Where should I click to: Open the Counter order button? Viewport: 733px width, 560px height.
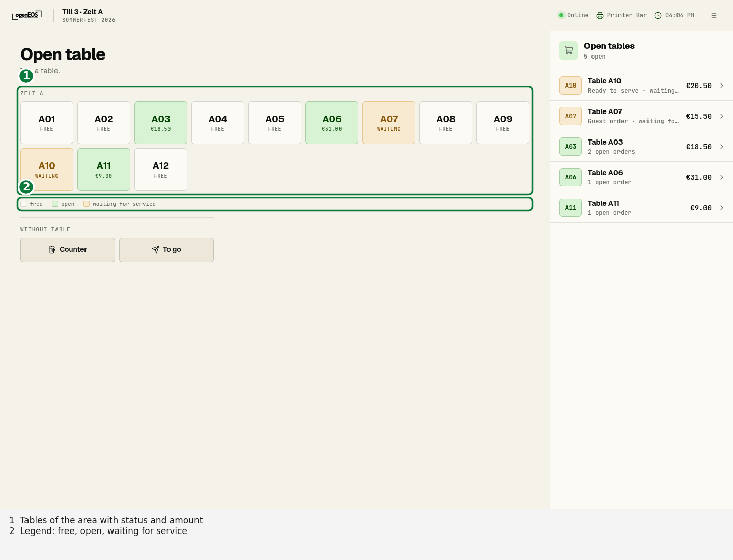pos(68,250)
